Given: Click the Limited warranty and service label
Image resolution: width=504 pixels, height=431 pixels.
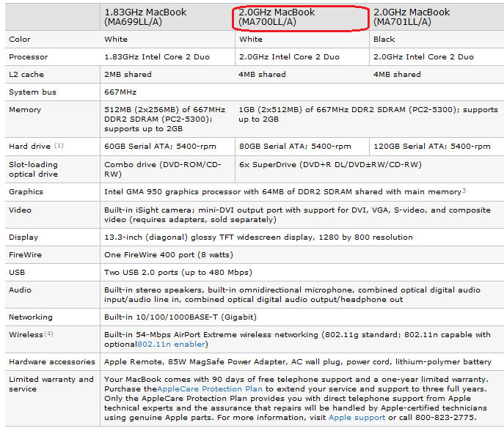Looking at the screenshot, I should 51,384.
